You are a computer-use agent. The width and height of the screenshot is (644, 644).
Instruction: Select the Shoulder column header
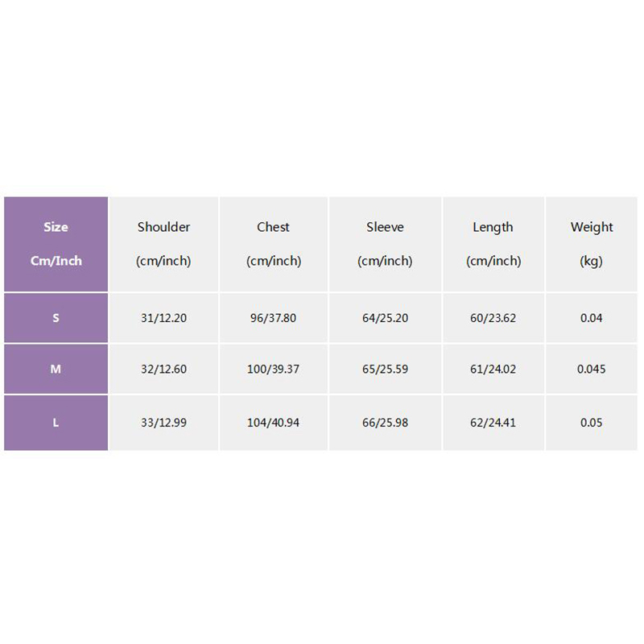pyautogui.click(x=163, y=244)
